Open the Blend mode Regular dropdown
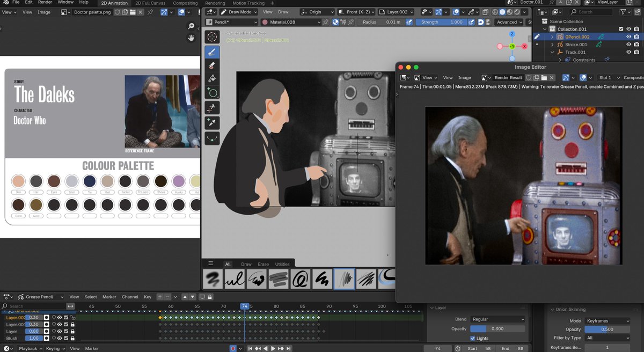The height and width of the screenshot is (352, 644). pos(497,319)
